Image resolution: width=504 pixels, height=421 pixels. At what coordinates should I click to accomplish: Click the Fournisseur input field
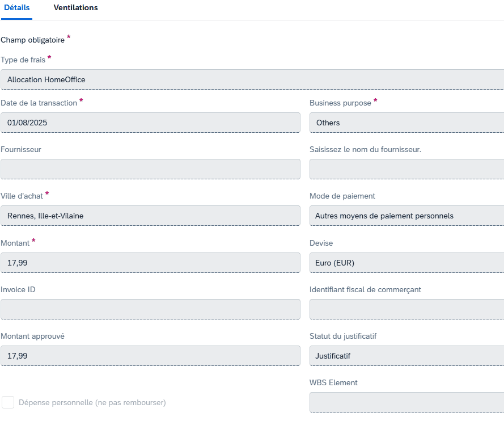[150, 169]
